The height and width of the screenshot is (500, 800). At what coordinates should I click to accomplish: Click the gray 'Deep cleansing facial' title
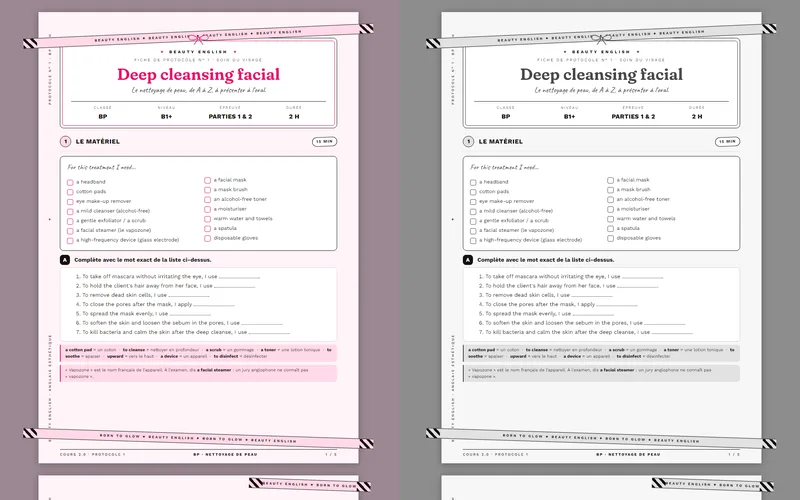[x=602, y=74]
